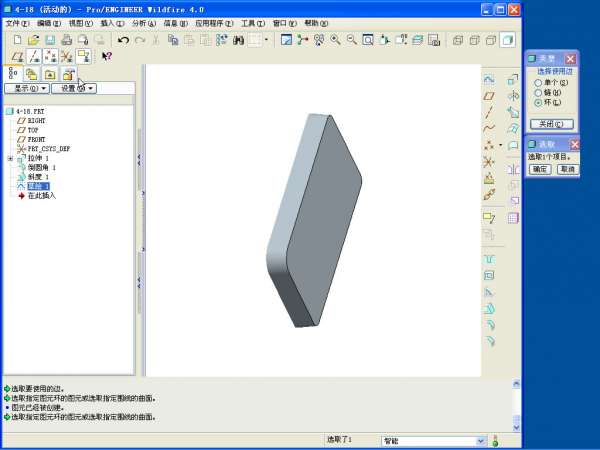The image size is (600, 450).
Task: Zoom in using the magnifier plus icon
Action: point(335,39)
